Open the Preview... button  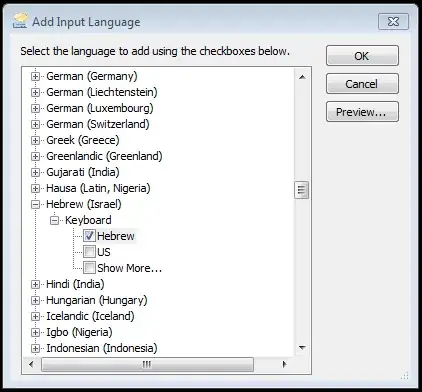362,112
